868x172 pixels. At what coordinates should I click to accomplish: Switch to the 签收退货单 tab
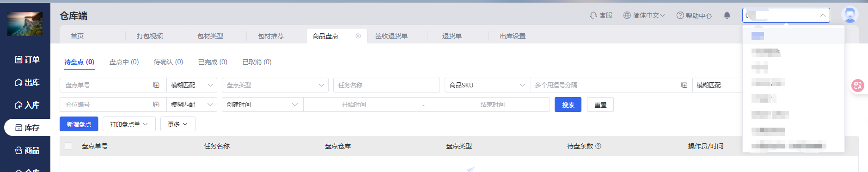click(x=391, y=36)
